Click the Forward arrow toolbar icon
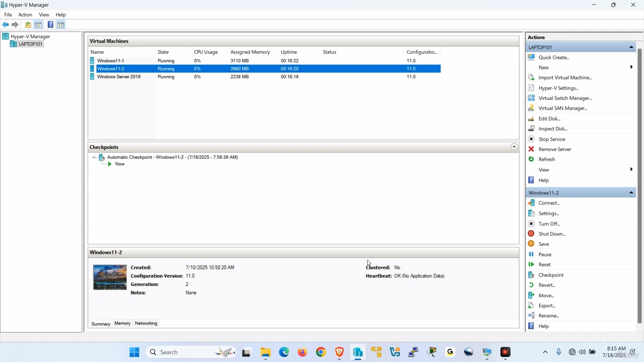The image size is (644, 362). 15,25
